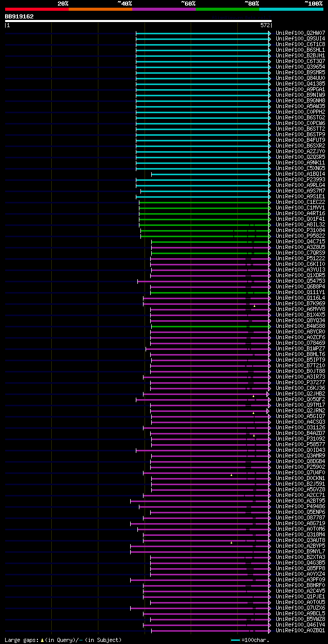Click the Large gaps legend text
Image resolution: width=328 pixels, height=644 pixels.
coord(63,640)
